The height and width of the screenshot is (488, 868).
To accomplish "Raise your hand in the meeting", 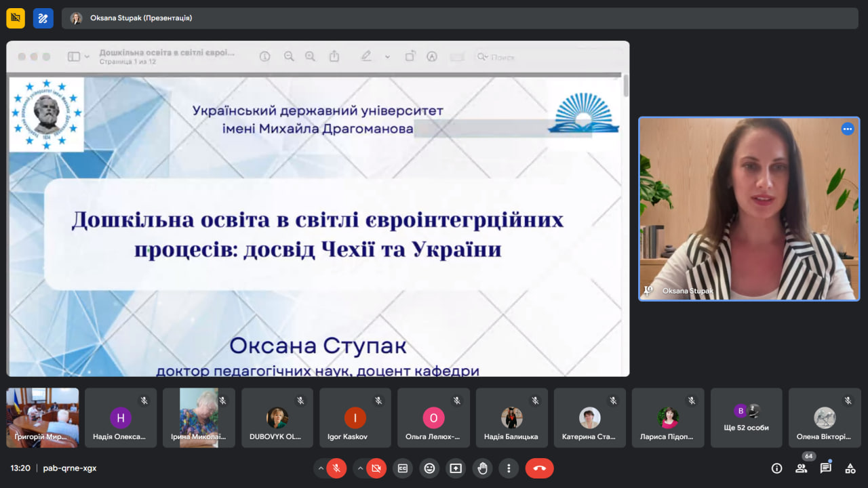I will coord(482,468).
